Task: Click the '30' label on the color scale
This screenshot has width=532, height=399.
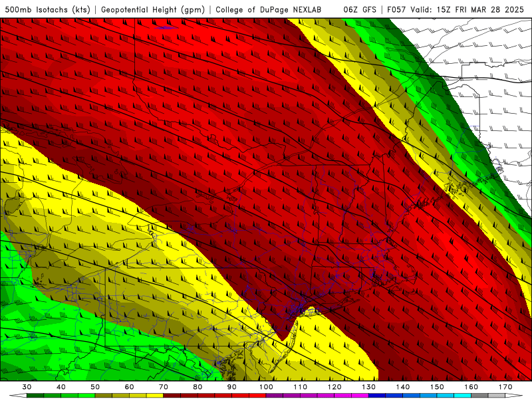Action: [27, 387]
